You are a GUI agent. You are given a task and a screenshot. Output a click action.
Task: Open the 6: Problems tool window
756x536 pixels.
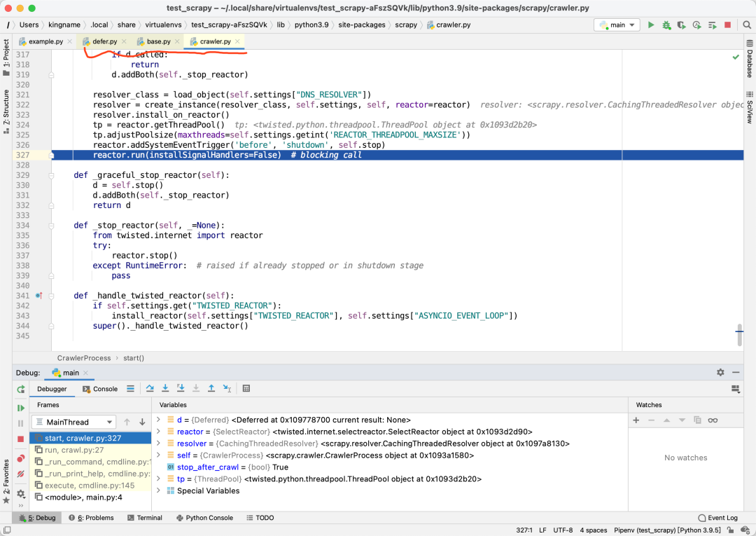(x=91, y=518)
